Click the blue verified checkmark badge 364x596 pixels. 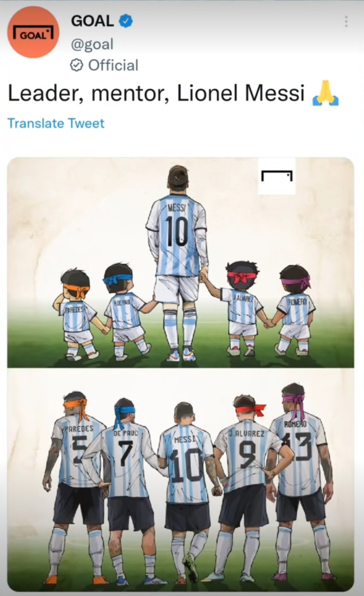pos(126,21)
